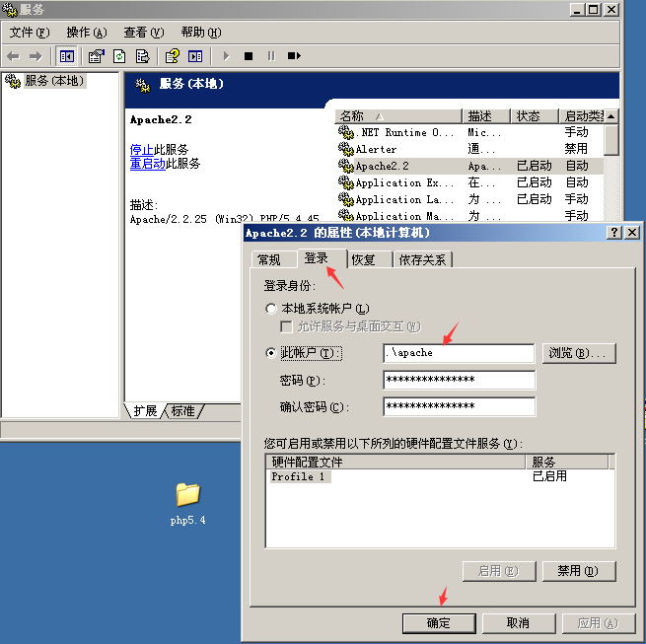Click the Help toolbar icon
The width and height of the screenshot is (646, 644).
pyautogui.click(x=173, y=56)
